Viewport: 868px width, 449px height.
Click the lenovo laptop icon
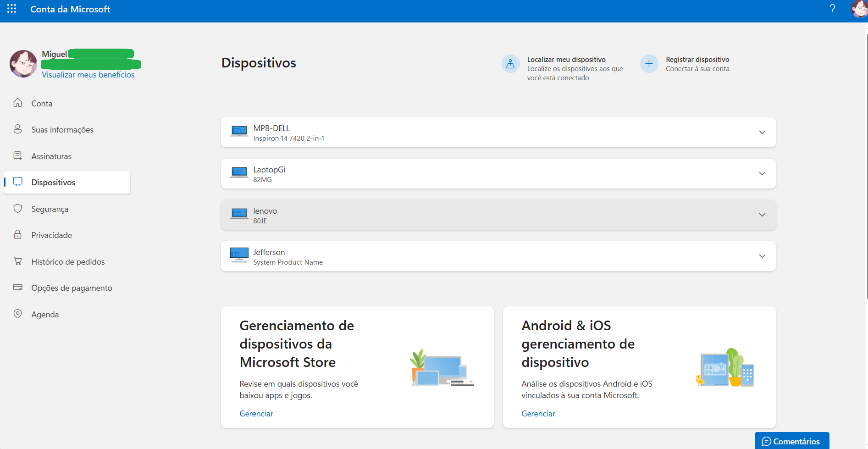click(239, 214)
